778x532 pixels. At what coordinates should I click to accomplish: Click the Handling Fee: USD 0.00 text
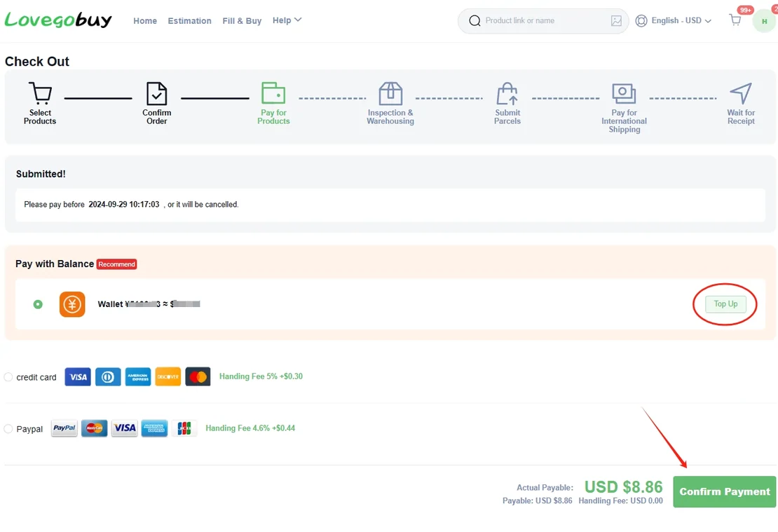click(x=620, y=500)
